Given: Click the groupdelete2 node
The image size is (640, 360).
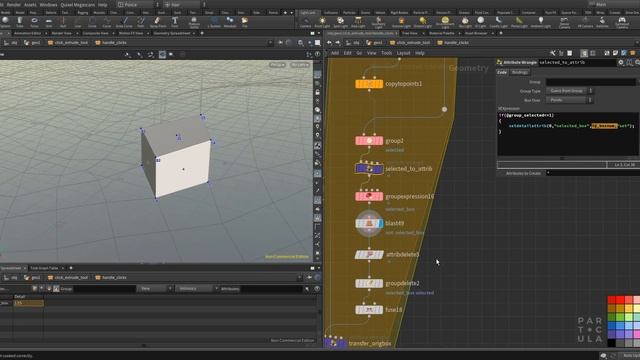Looking at the screenshot, I should coord(369,283).
